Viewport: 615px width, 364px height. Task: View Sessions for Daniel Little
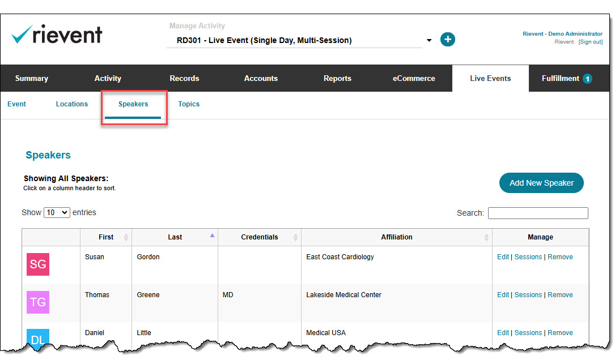tap(528, 333)
